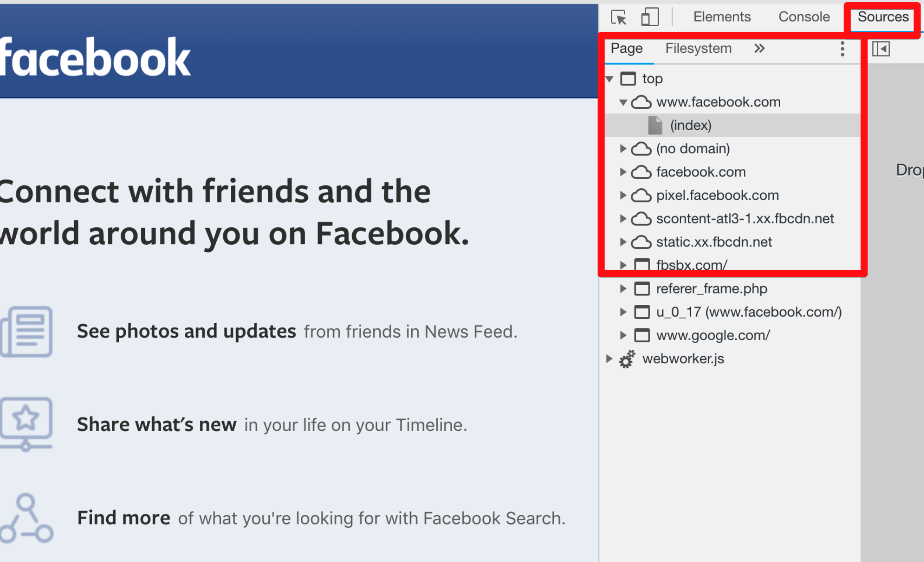The width and height of the screenshot is (924, 562).
Task: Select the referer_frame.php label
Action: tap(712, 289)
